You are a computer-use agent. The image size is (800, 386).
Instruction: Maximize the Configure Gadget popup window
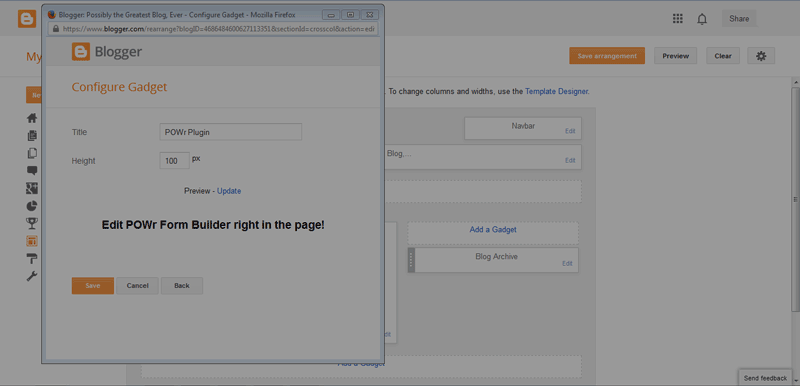click(350, 15)
